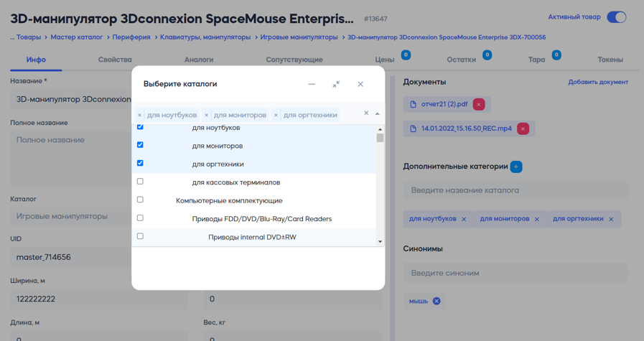Image resolution: width=644 pixels, height=341 pixels.
Task: Remove для мониторов tag in dialog field
Action: (206, 115)
